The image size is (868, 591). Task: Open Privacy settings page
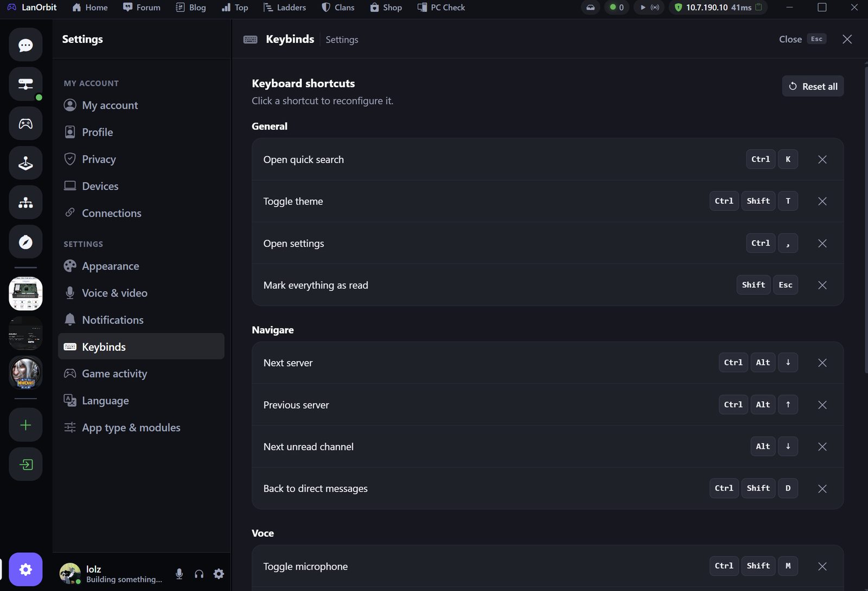point(141,159)
